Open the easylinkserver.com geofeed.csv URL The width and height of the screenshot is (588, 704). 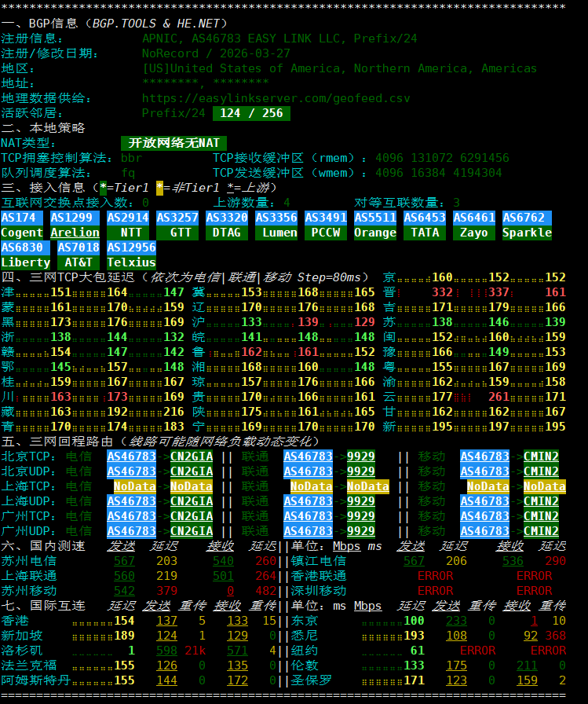coord(276,98)
